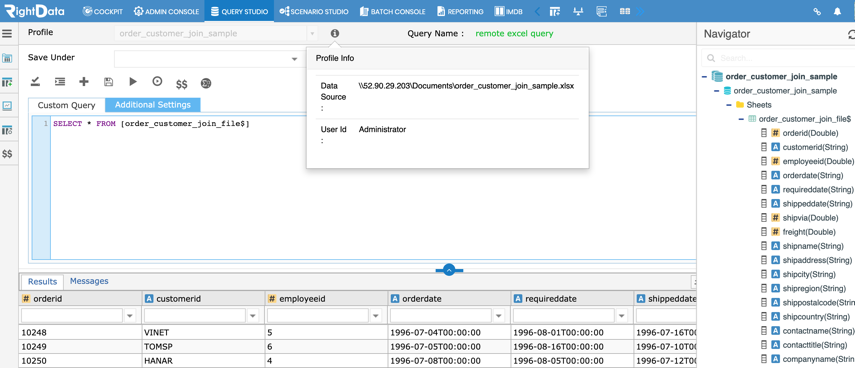
Task: Click the orderid filter input field
Action: coord(72,316)
